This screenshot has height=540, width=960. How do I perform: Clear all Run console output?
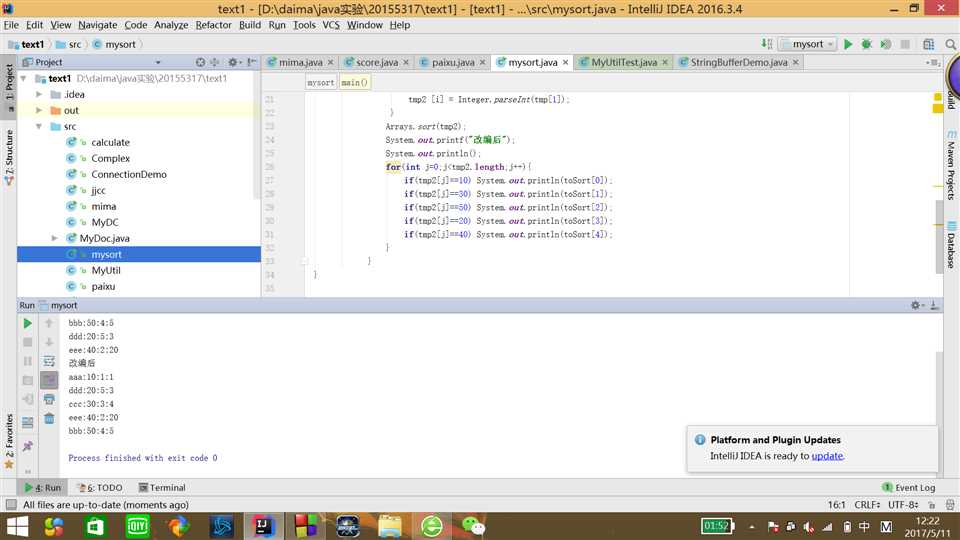point(49,418)
